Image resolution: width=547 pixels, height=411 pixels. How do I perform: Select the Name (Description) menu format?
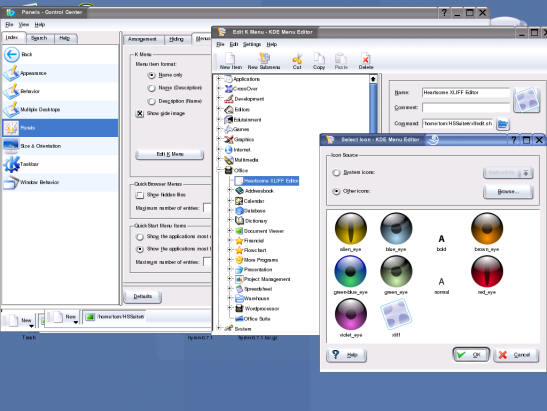[x=151, y=88]
